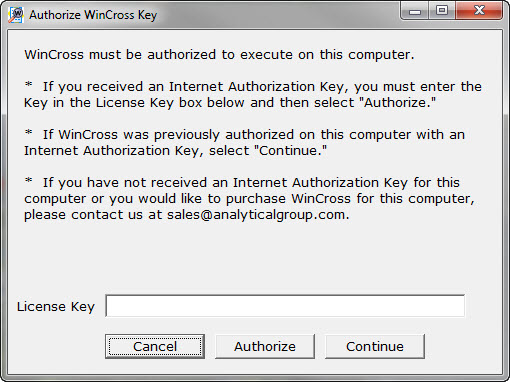This screenshot has width=510, height=382.
Task: Close the dialog with the red X
Action: [x=479, y=11]
